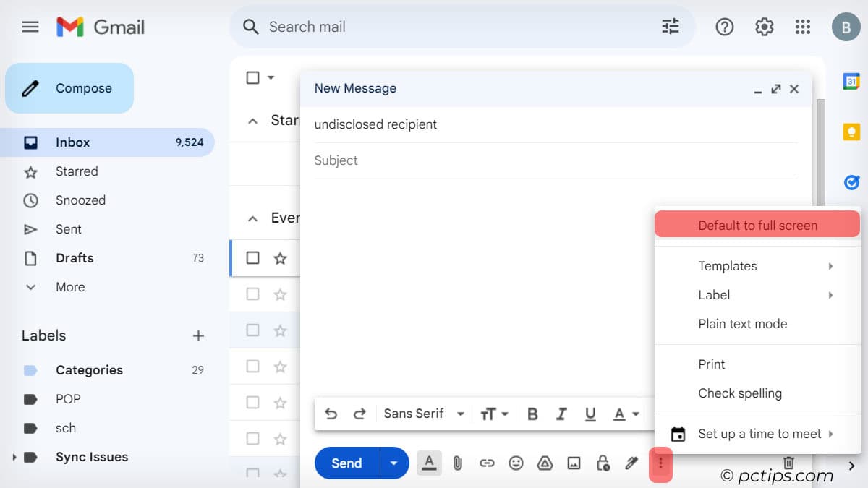Viewport: 868px width, 488px height.
Task: Collapse the Starred section chevron
Action: point(253,121)
